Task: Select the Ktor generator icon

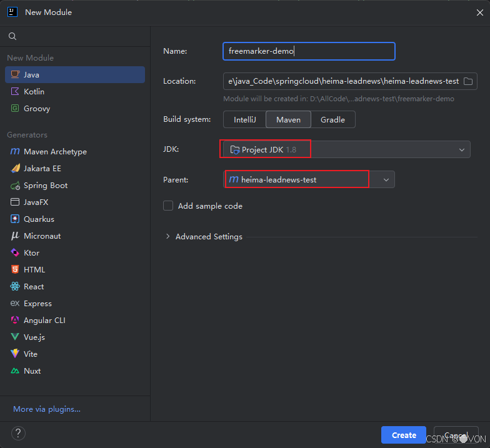Action: coord(15,252)
